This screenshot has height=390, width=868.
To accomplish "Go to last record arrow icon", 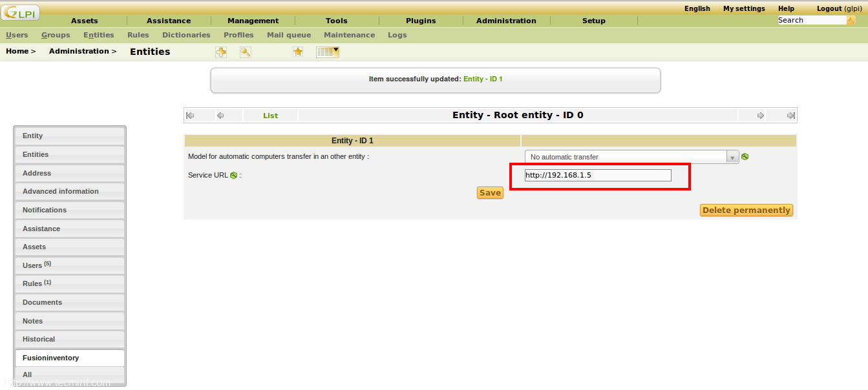I will click(x=790, y=116).
